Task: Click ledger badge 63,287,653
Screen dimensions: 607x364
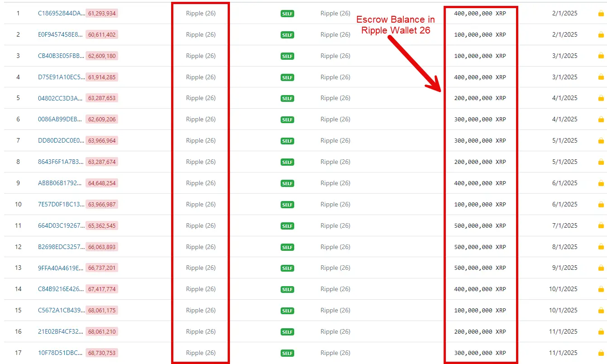Action: (x=102, y=98)
